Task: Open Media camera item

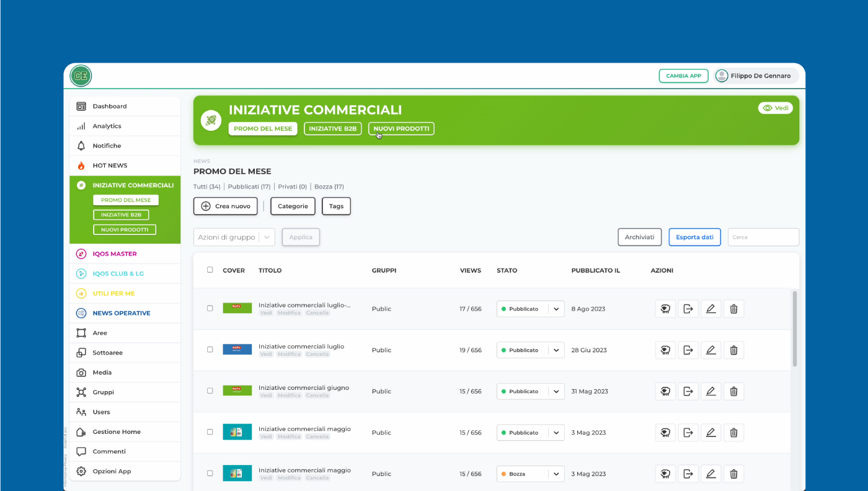Action: pos(125,373)
